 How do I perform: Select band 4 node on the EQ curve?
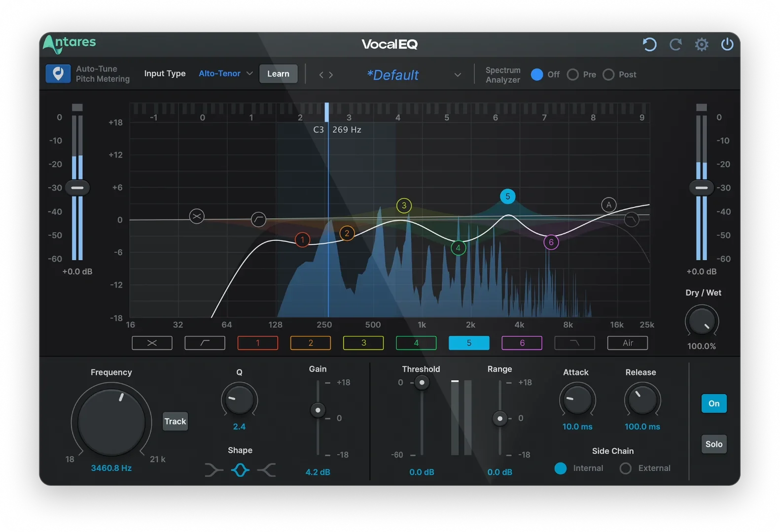458,248
